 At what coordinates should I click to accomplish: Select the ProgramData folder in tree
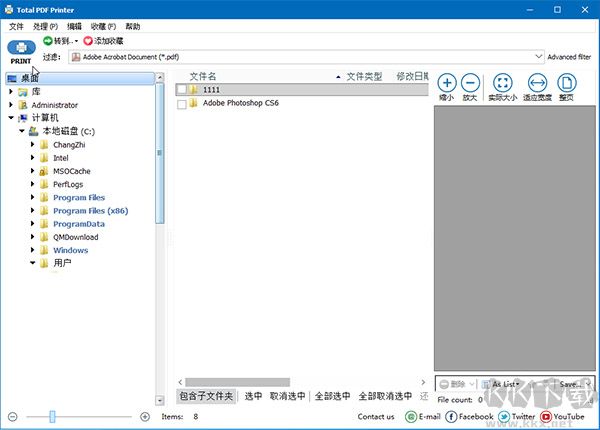point(79,224)
